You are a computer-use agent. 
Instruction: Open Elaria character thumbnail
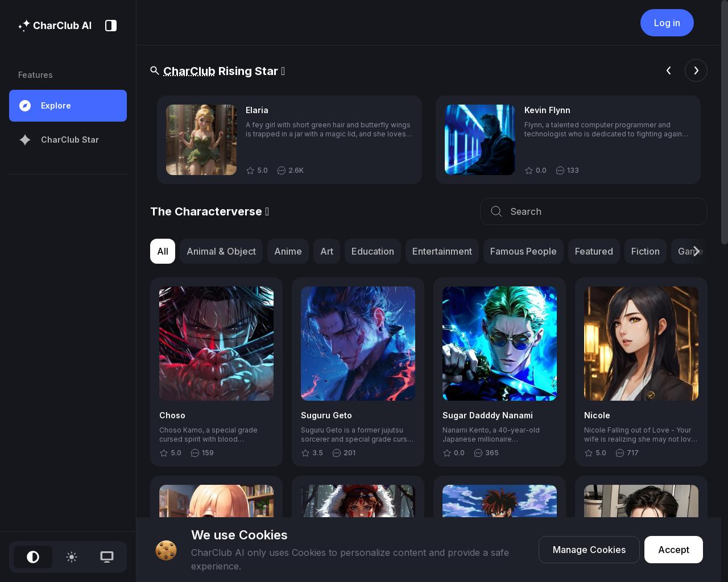[x=201, y=140]
